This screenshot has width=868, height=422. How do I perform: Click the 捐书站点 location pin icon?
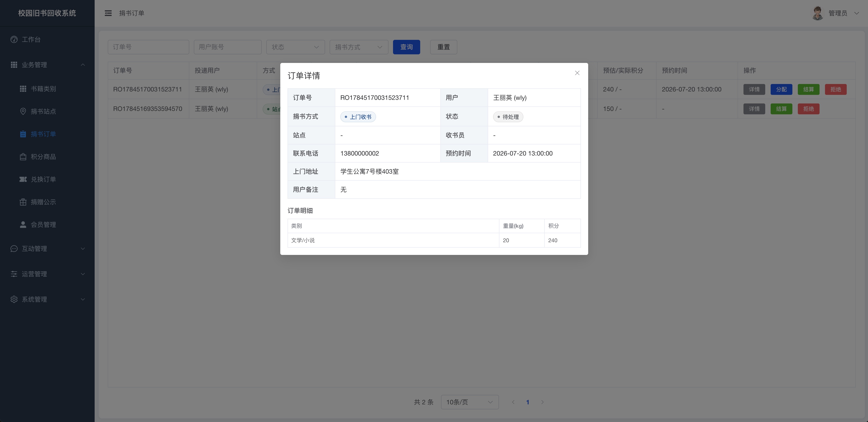[x=23, y=111]
